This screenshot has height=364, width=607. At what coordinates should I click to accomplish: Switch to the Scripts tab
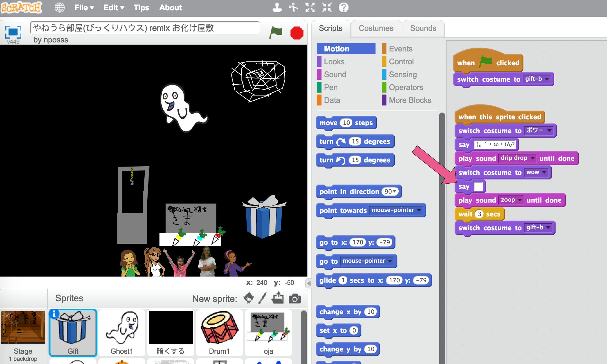[x=331, y=28]
